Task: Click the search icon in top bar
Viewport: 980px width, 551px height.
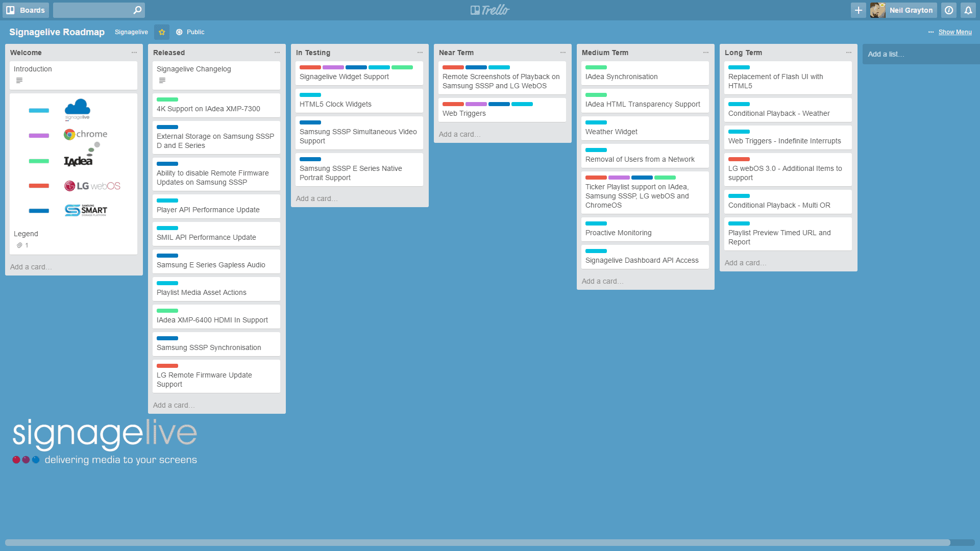Action: 137,10
